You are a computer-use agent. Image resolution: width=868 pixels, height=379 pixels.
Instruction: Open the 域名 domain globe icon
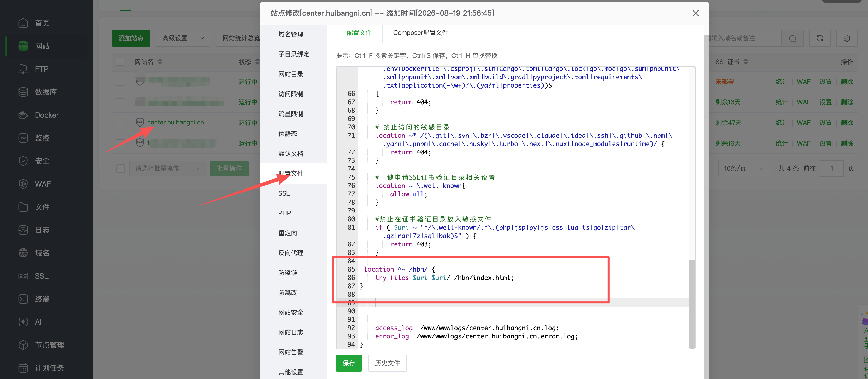coord(23,253)
